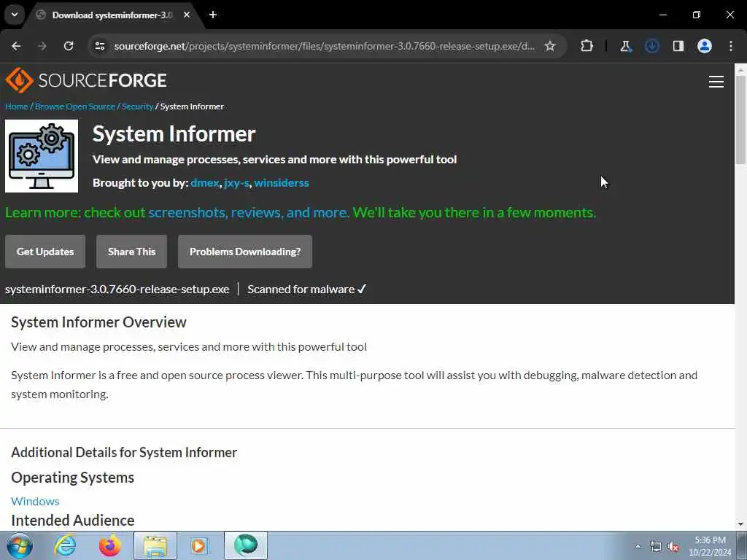Follow the Home breadcrumb link
The width and height of the screenshot is (747, 560).
(x=17, y=106)
